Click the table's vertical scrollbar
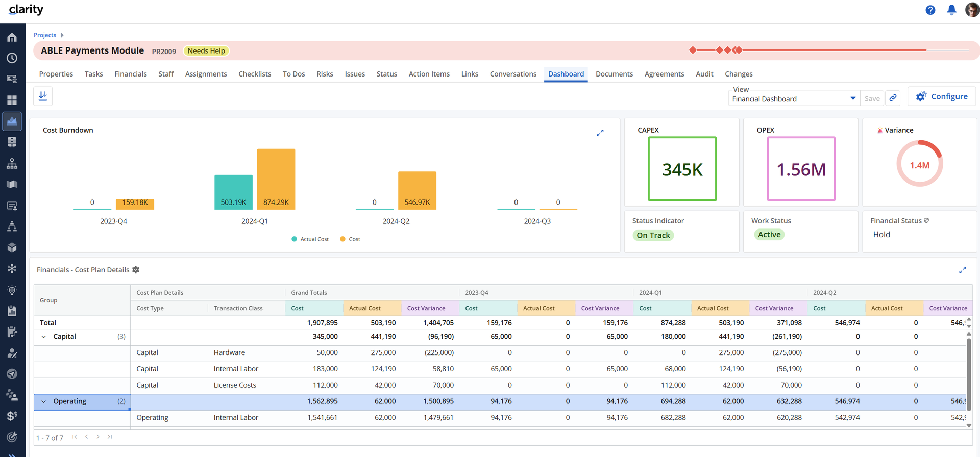 click(969, 379)
